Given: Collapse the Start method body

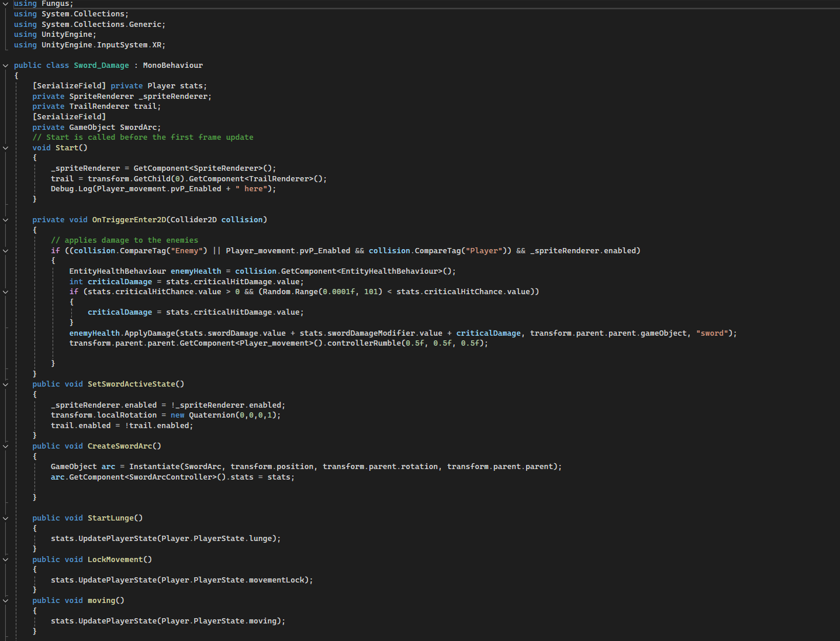Looking at the screenshot, I should [5, 147].
